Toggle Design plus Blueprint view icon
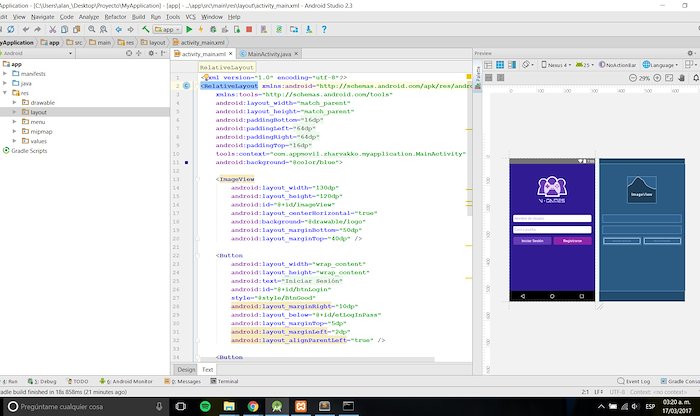This screenshot has width=700, height=416. [512, 65]
